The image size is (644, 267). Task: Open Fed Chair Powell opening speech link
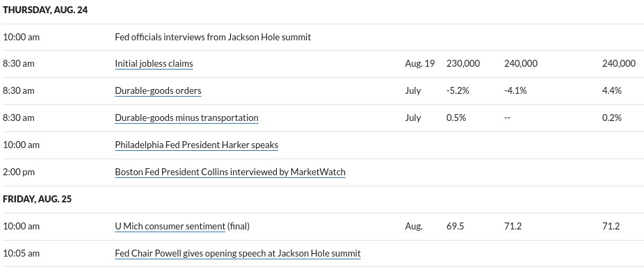pyautogui.click(x=237, y=253)
